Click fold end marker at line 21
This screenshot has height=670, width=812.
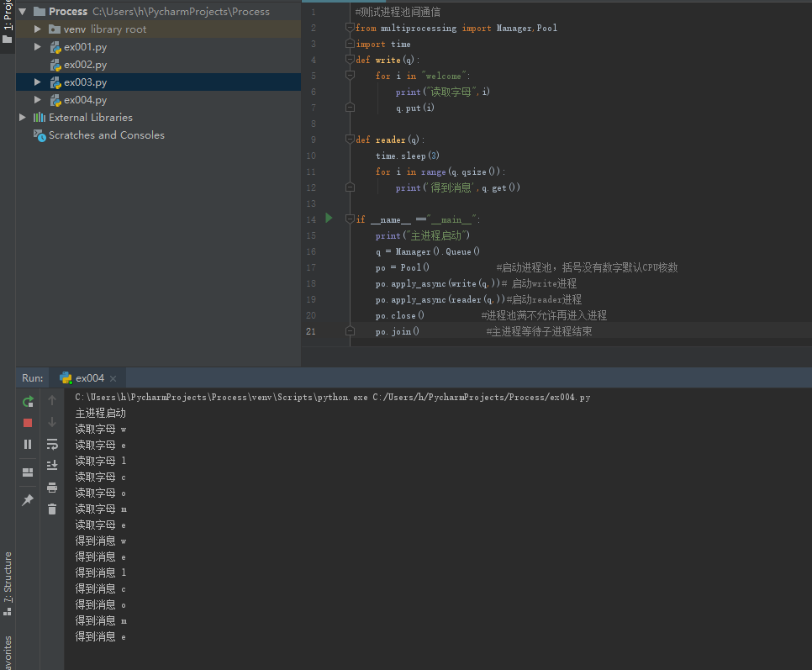(350, 331)
